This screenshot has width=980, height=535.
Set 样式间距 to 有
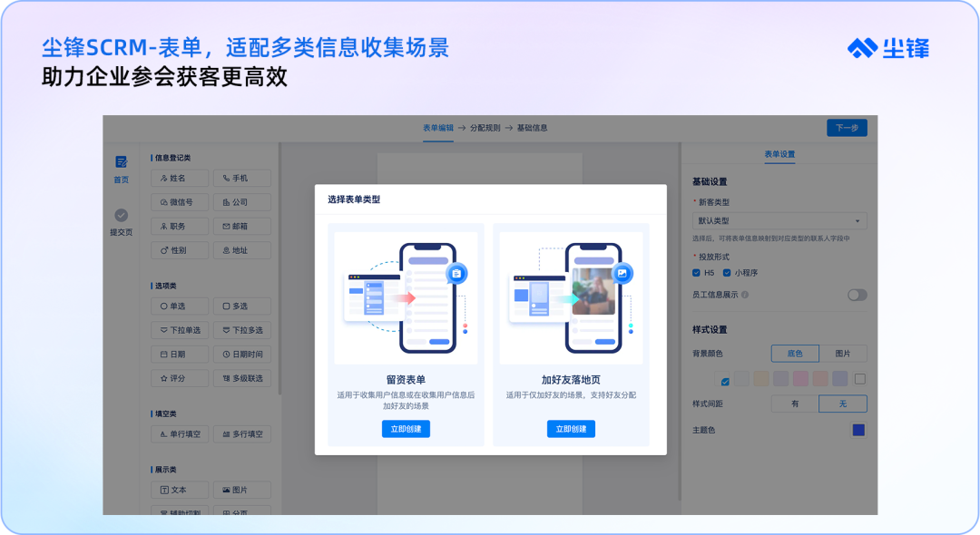click(x=795, y=404)
